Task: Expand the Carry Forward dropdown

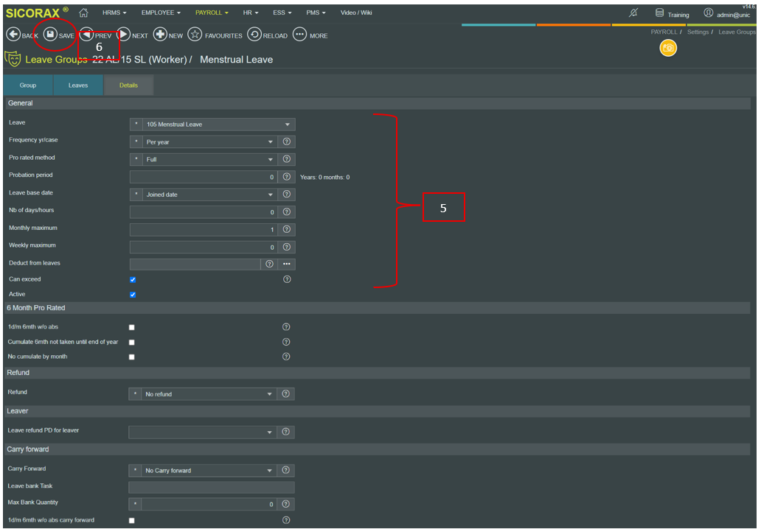Action: click(x=209, y=470)
